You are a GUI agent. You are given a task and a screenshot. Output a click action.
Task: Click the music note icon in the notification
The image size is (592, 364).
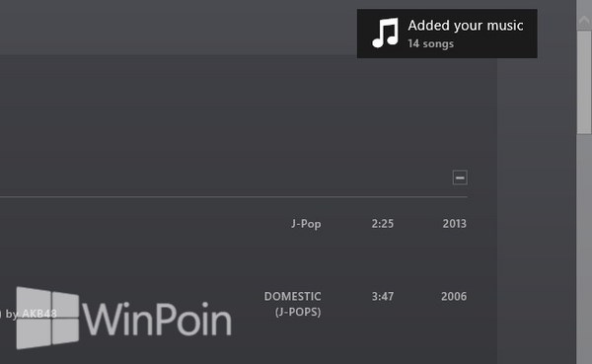point(385,33)
